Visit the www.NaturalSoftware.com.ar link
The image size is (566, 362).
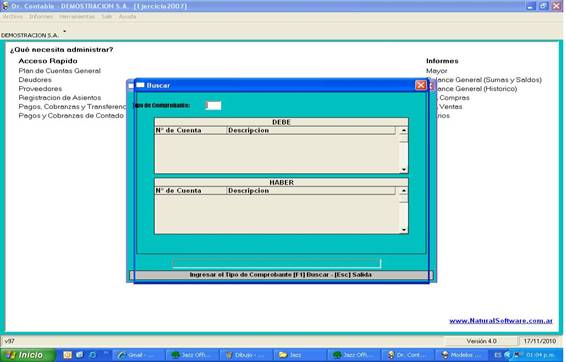[501, 321]
